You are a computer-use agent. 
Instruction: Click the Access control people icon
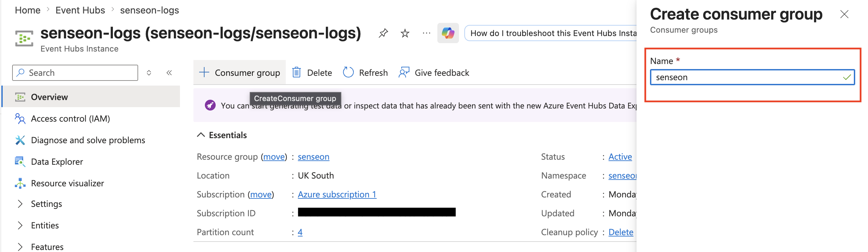[20, 119]
